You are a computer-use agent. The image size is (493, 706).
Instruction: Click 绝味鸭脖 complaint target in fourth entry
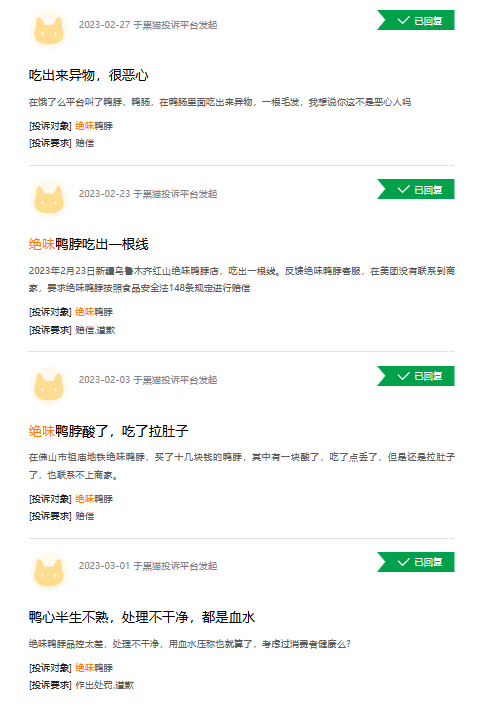[94, 668]
